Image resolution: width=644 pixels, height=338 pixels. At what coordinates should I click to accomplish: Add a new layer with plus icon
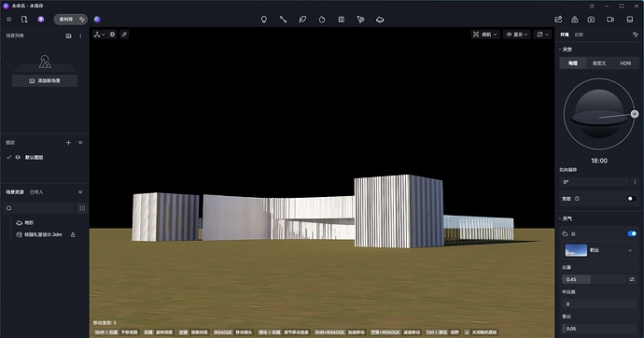(68, 143)
